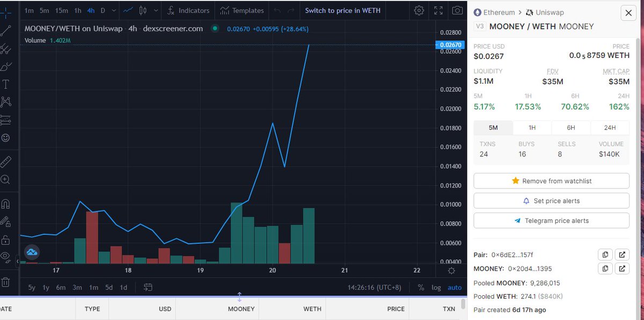The width and height of the screenshot is (644, 320).
Task: Select the brush drawing tool
Action: [x=6, y=67]
